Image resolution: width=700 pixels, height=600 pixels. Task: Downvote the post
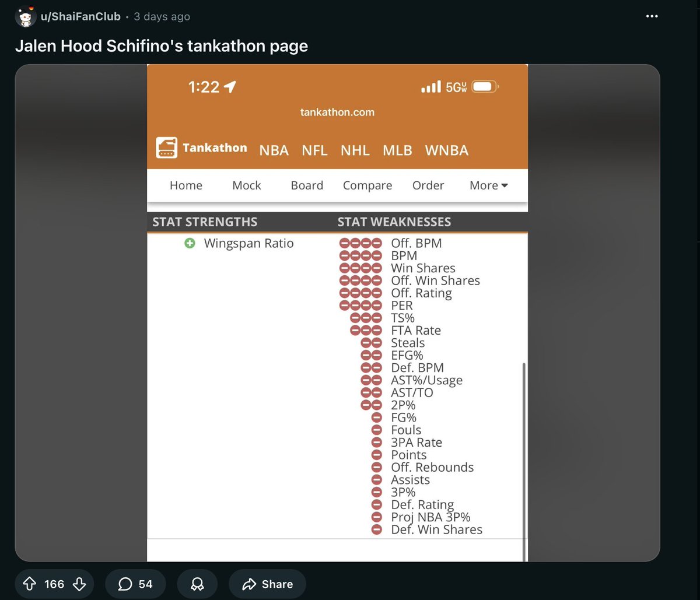80,584
